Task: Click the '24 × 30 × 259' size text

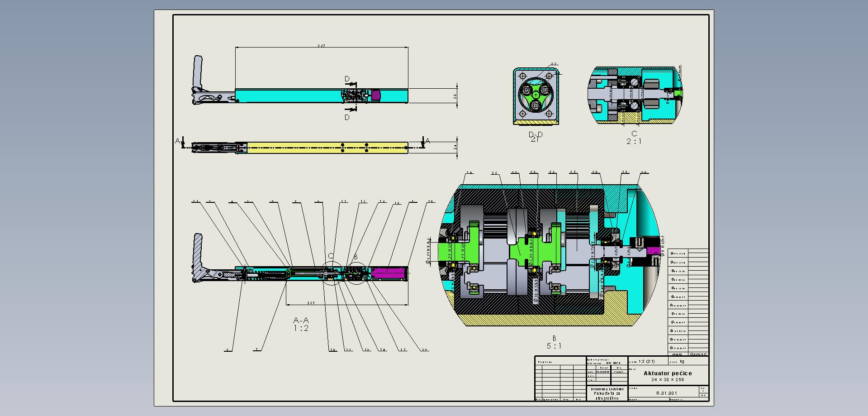Action: pos(668,380)
